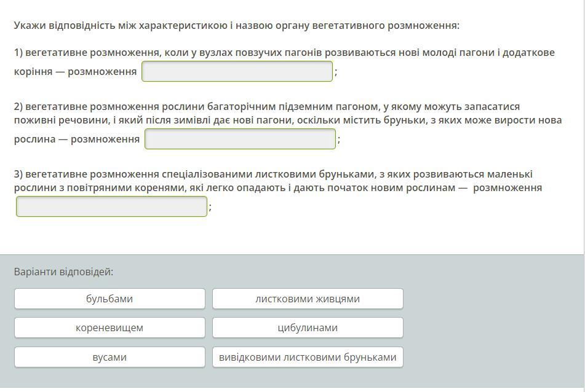
Task: Select 'вивідковими листковими бруньками' answer option
Action: click(x=308, y=358)
